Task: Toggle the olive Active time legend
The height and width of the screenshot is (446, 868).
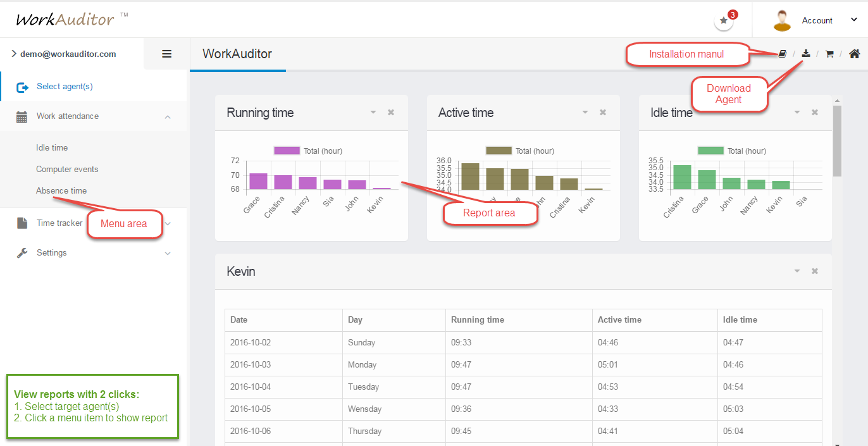Action: coord(499,151)
